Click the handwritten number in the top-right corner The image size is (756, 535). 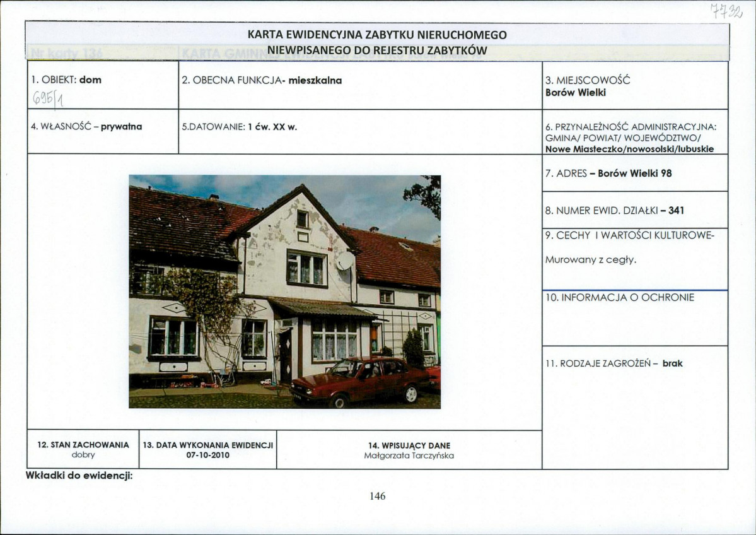pos(725,11)
